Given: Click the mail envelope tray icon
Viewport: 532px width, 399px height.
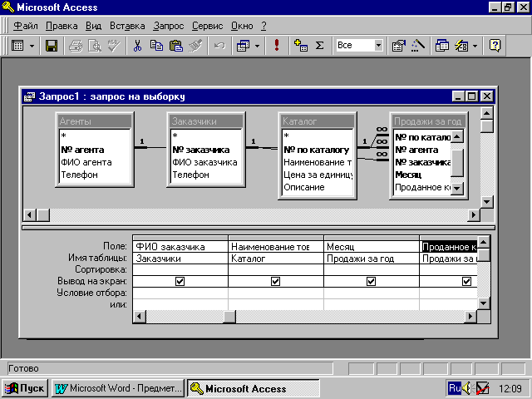Looking at the screenshot, I should 482,388.
